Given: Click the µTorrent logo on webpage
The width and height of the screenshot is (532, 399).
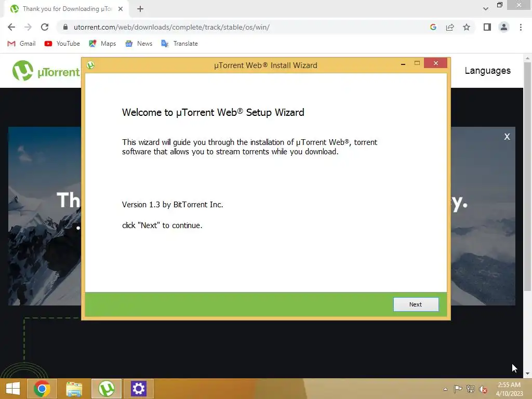Looking at the screenshot, I should [x=46, y=71].
